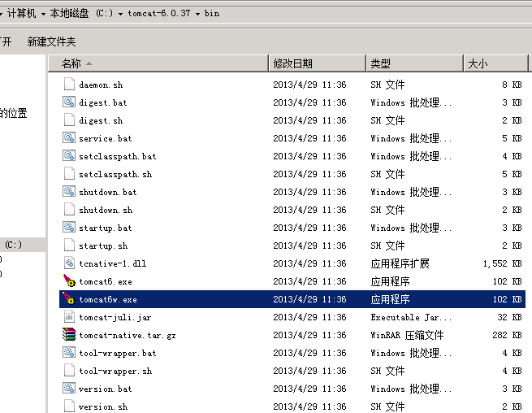Image resolution: width=532 pixels, height=413 pixels.
Task: Sort by 类型 column header
Action: coord(414,63)
